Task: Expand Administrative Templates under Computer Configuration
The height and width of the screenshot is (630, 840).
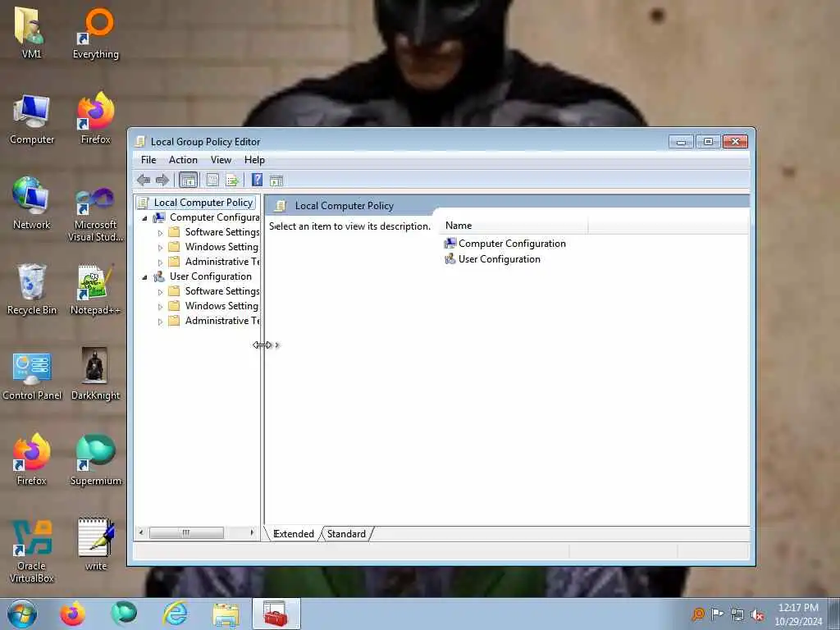Action: pos(160,262)
